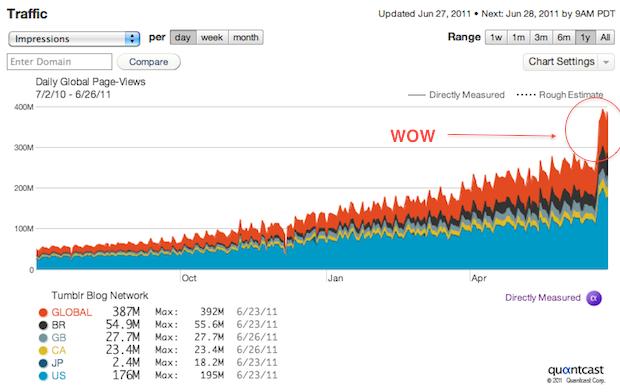
Task: Open the JP country link
Action: [x=57, y=363]
